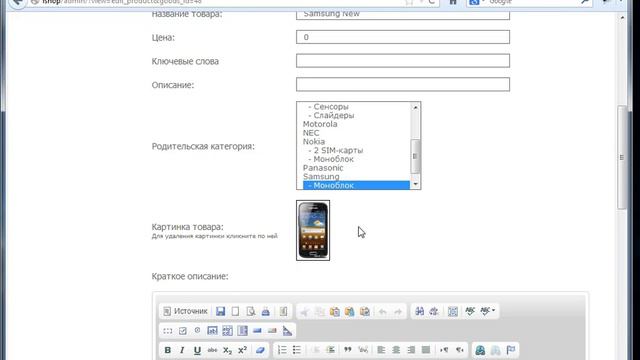The image size is (640, 360).
Task: Click the Create Div Container icon
Action: pos(363,350)
